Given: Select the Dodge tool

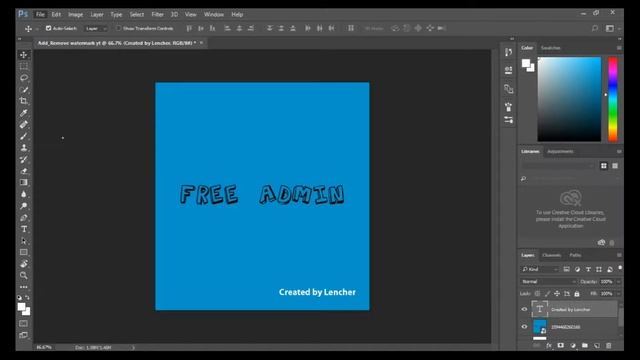Looking at the screenshot, I should tap(24, 206).
